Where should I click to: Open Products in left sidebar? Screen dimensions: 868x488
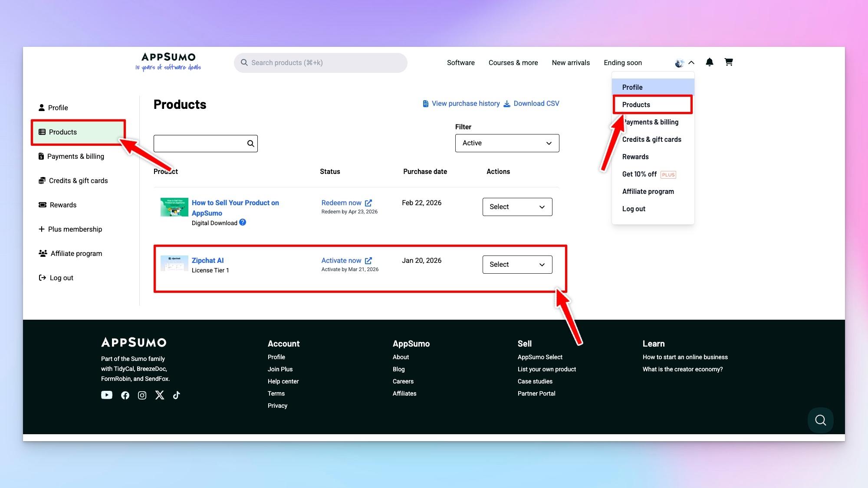pyautogui.click(x=78, y=132)
